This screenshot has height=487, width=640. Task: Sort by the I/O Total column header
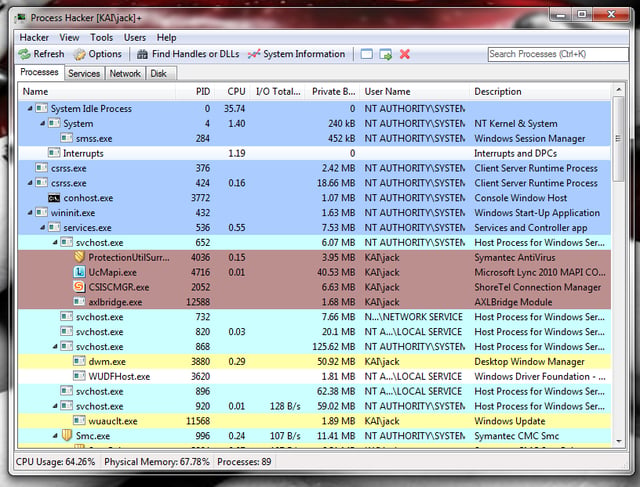[x=278, y=91]
